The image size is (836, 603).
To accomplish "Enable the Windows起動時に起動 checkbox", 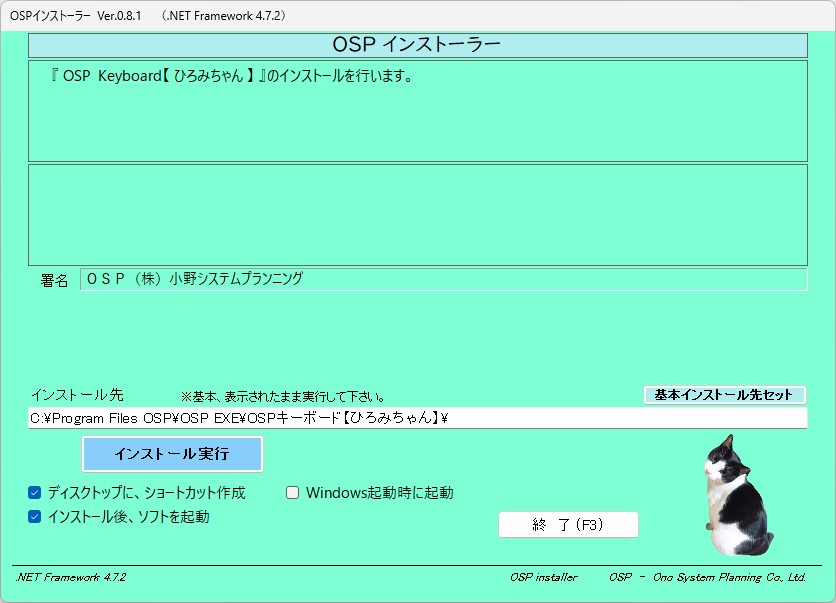I will 292,491.
